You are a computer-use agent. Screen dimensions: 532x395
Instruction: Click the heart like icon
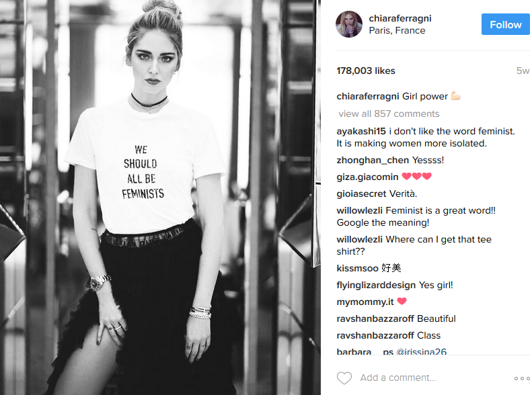coord(344,378)
